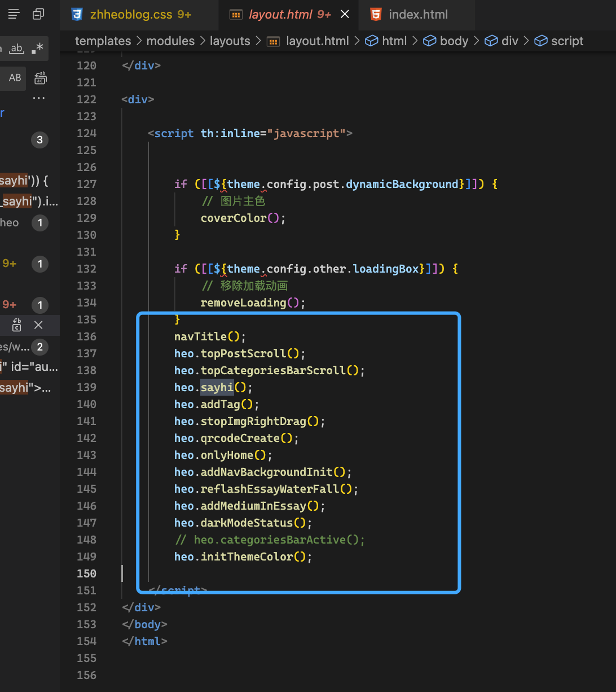
Task: Select script element in breadcrumb
Action: coord(567,41)
